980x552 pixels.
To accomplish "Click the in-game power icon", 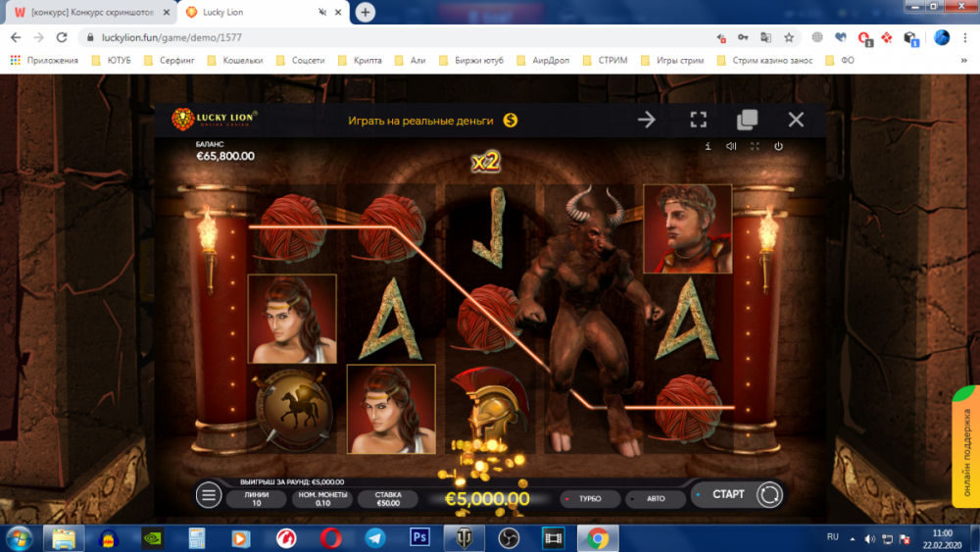I will [x=778, y=146].
